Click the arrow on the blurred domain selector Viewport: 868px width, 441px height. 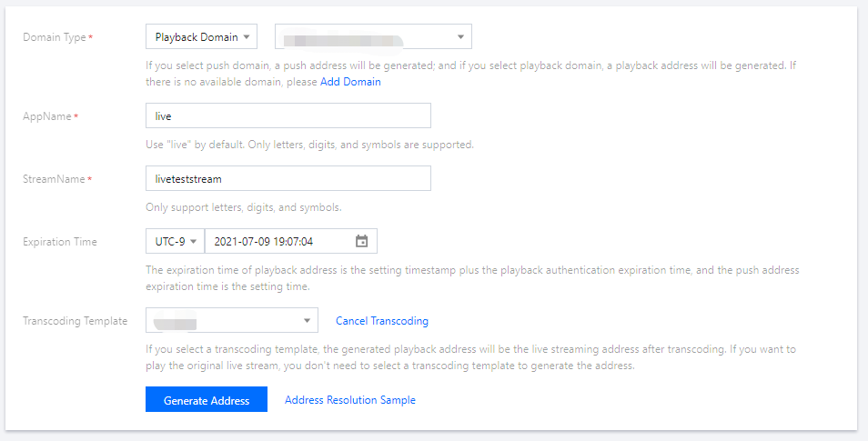pyautogui.click(x=460, y=37)
